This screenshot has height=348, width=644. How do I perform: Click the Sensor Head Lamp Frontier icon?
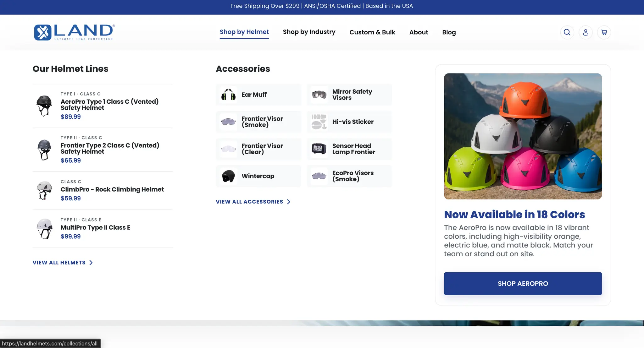[x=319, y=149]
